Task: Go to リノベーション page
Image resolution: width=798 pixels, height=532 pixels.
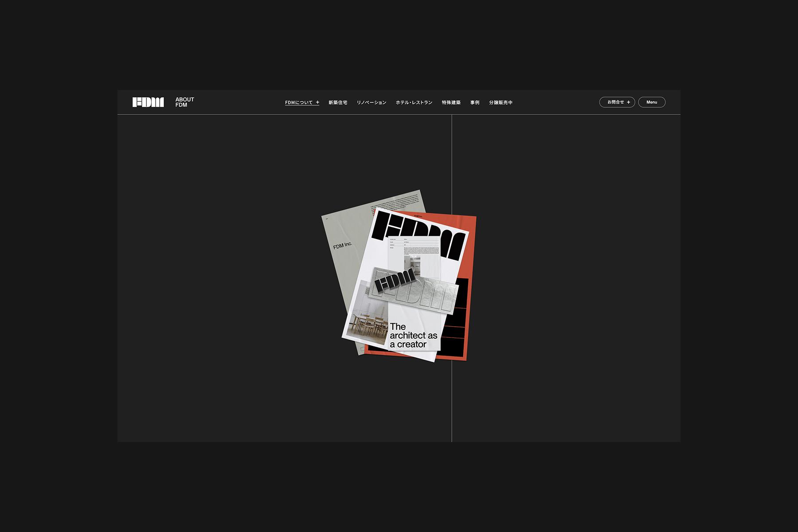Action: [372, 102]
